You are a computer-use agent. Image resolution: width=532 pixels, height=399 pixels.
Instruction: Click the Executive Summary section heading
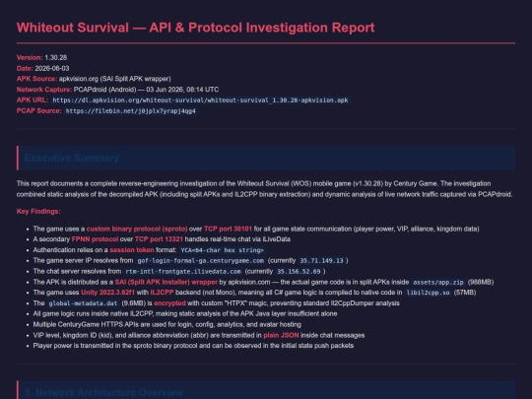point(72,158)
